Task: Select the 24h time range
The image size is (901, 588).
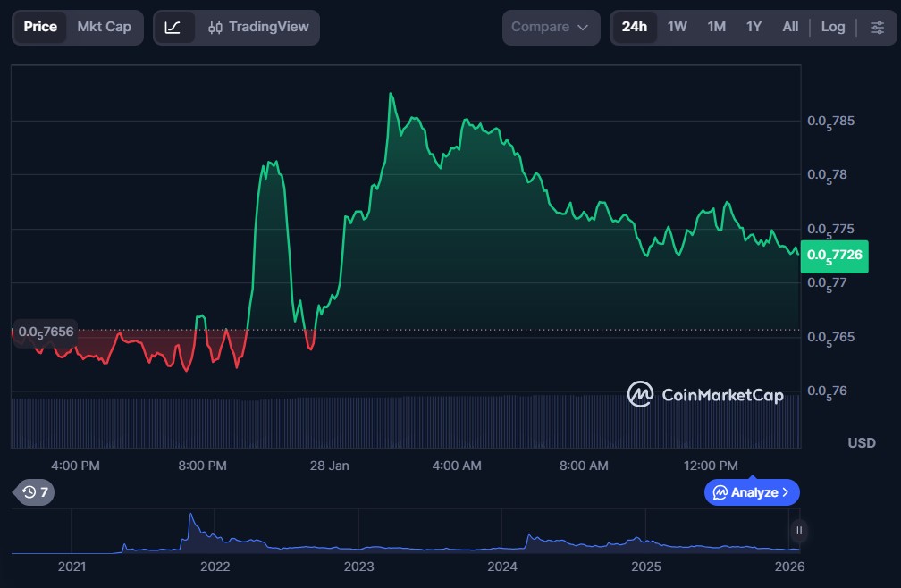Action: 634,27
